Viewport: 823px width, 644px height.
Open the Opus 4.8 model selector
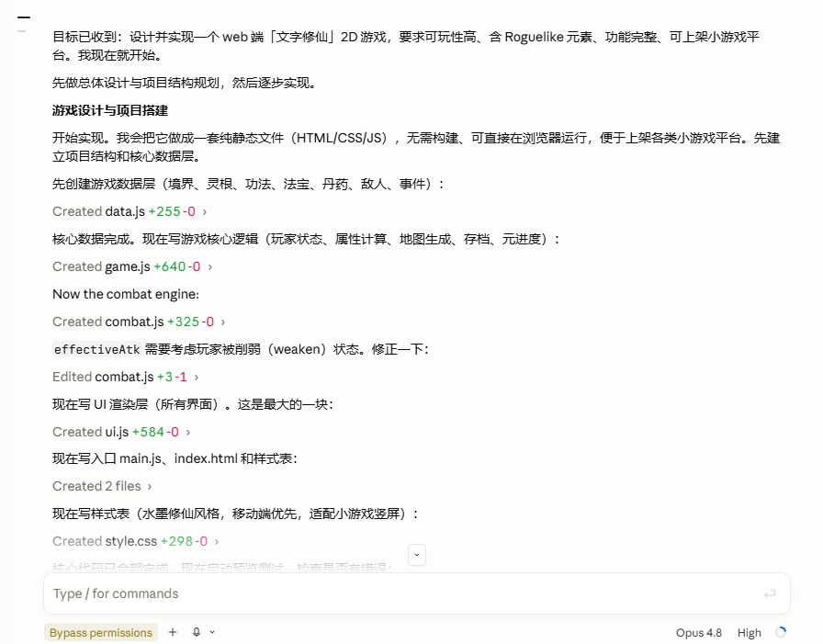pyautogui.click(x=699, y=632)
